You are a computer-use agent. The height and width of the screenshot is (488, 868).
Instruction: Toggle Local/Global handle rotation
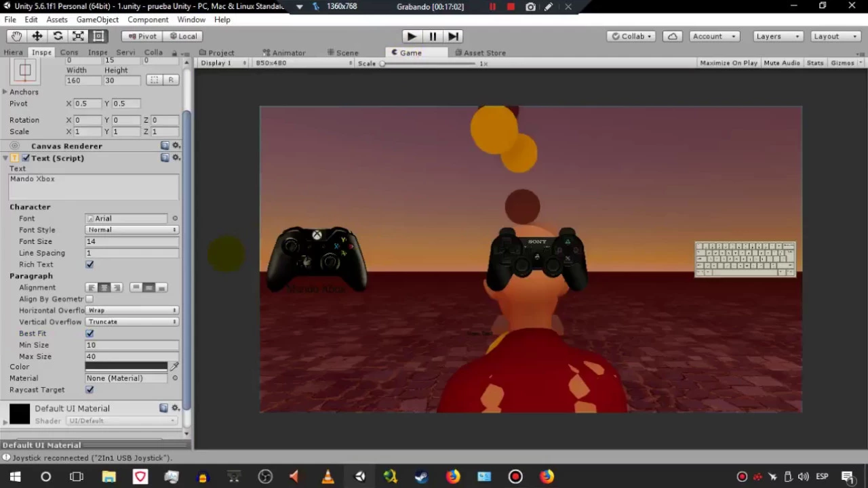[183, 37]
